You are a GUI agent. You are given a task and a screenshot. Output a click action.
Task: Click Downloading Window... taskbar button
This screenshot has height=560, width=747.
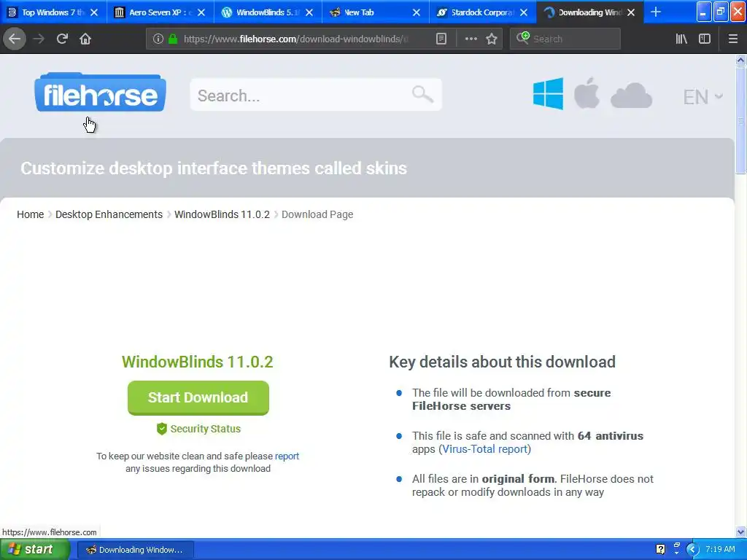click(x=135, y=550)
